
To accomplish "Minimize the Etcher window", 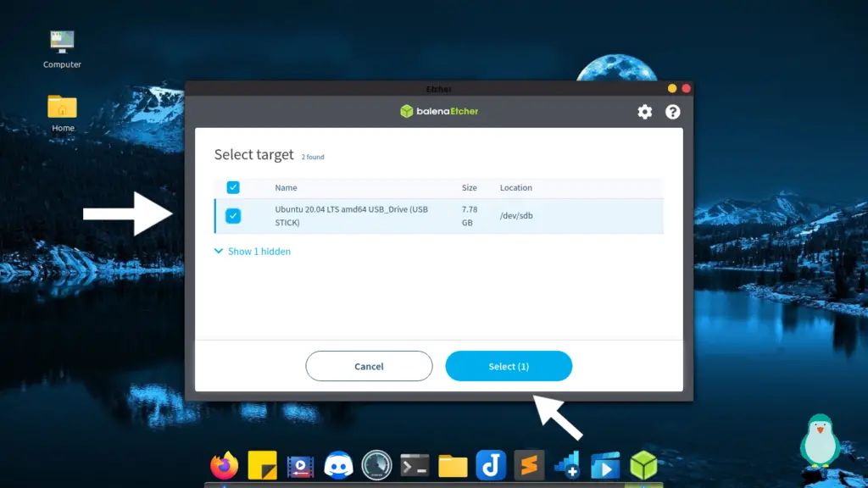I will (x=672, y=88).
